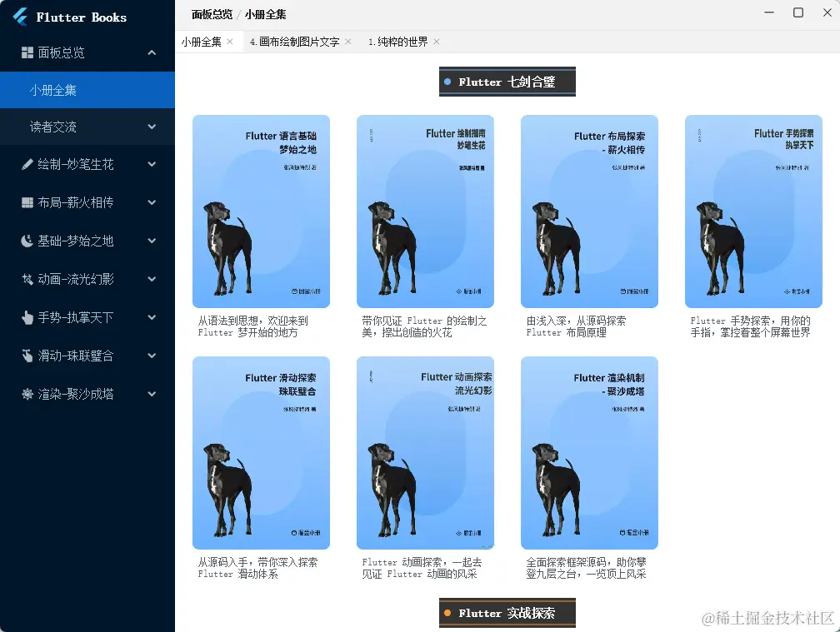Image resolution: width=840 pixels, height=632 pixels.
Task: Click the 面板总览 dashboard icon
Action: [x=27, y=52]
